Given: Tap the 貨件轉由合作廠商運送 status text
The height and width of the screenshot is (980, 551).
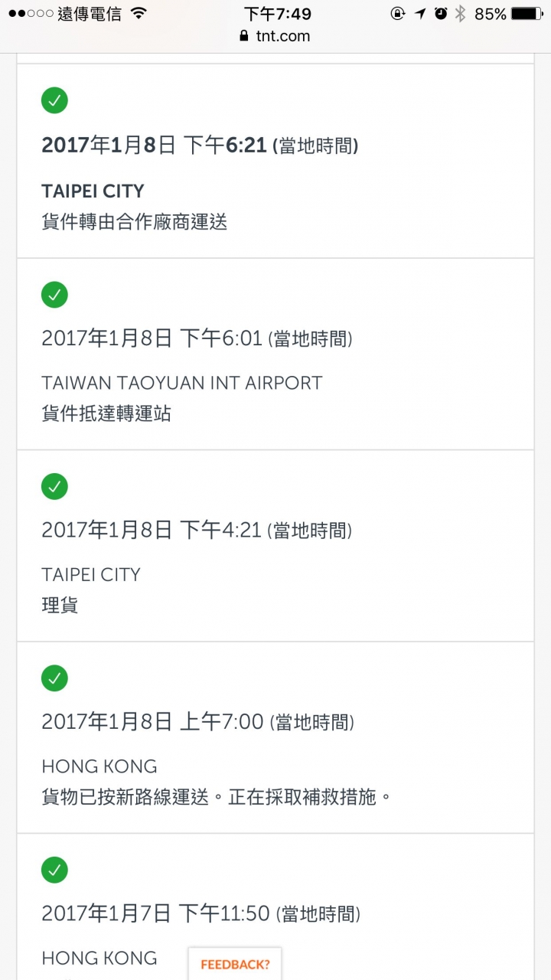Looking at the screenshot, I should pyautogui.click(x=135, y=222).
